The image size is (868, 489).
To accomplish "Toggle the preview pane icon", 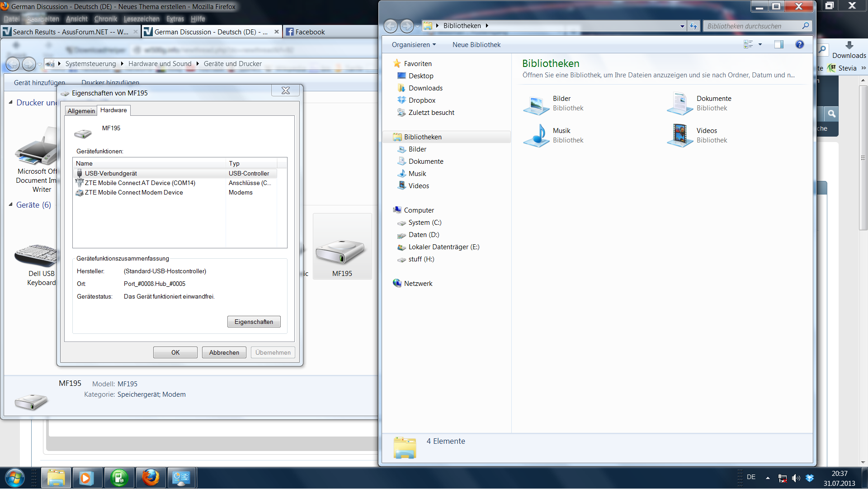I will (778, 44).
